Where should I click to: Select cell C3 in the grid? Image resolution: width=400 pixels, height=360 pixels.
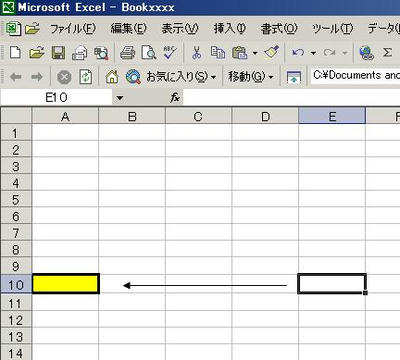[x=198, y=166]
